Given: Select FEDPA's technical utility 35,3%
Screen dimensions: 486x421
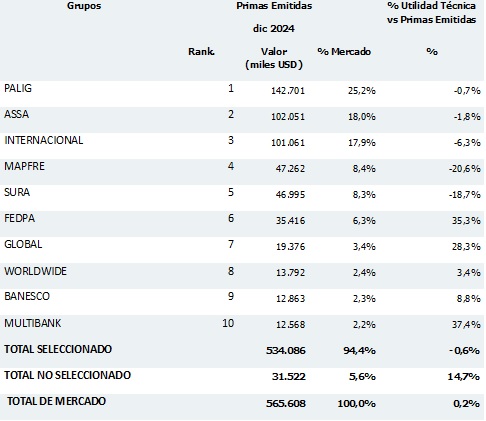Looking at the screenshot, I should (x=466, y=220).
